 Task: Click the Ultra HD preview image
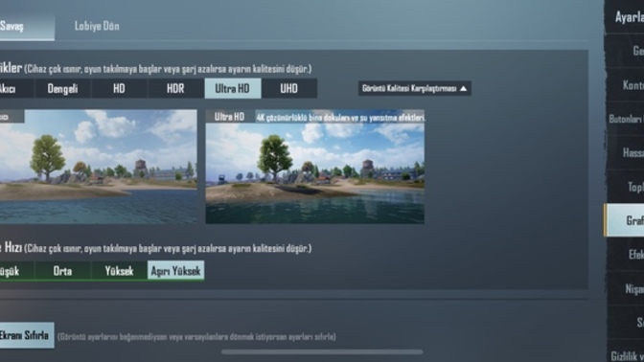315,167
